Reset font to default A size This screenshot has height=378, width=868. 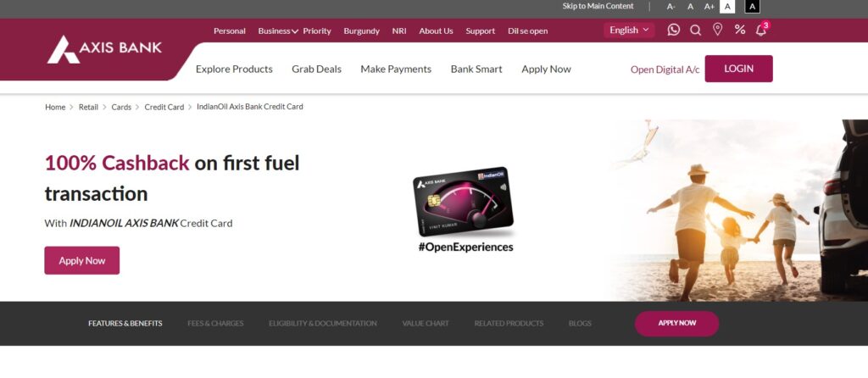[x=690, y=7]
